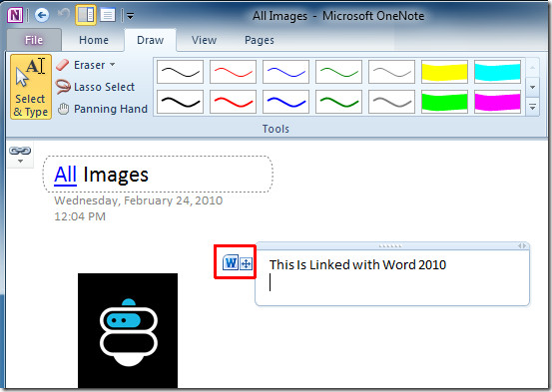
Task: Expand the full pen gallery
Action: (x=532, y=107)
